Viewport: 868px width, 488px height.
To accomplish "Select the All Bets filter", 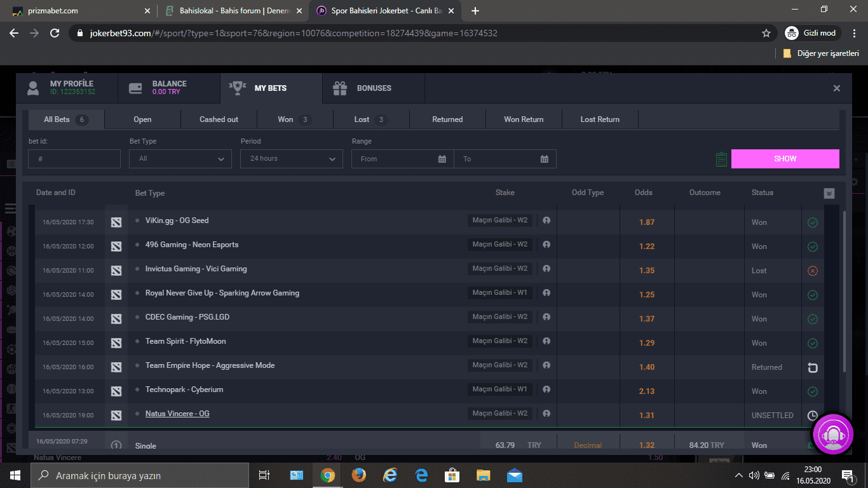I will (x=66, y=119).
